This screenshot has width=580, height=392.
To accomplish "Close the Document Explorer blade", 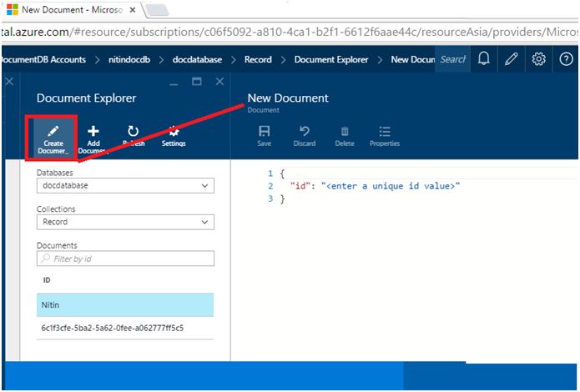I will [x=219, y=82].
